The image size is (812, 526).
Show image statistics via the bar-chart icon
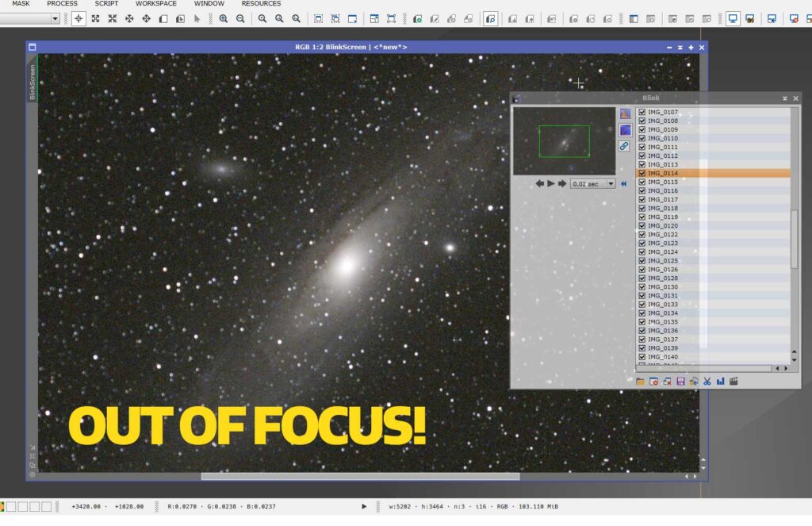pos(720,382)
